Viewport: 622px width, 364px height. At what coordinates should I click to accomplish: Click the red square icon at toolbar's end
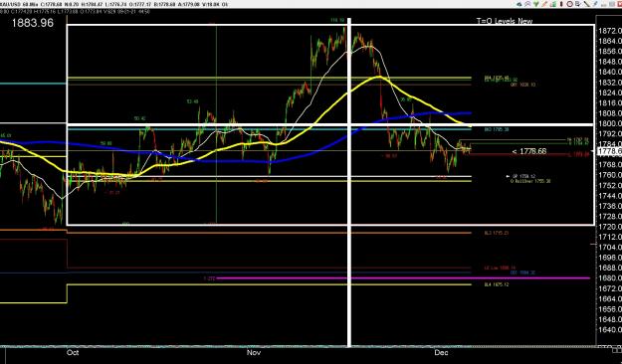pyautogui.click(x=620, y=4)
